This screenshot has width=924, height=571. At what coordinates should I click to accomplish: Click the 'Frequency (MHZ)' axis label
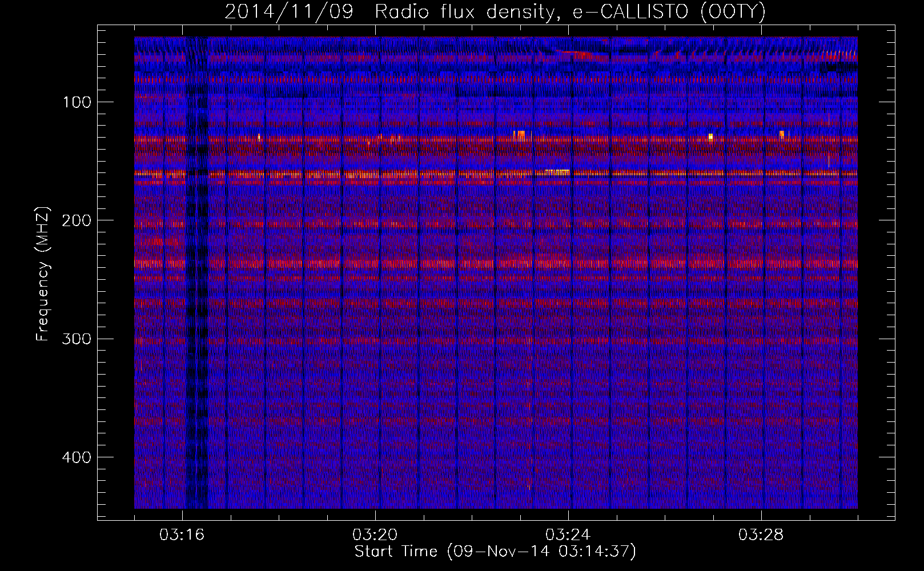[43, 274]
